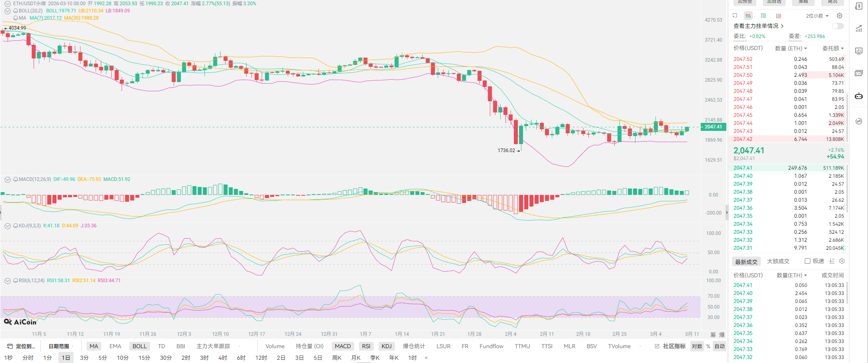Collapse the MACD indicator panel
Viewport: 868px width, 363px height.
coord(7,180)
